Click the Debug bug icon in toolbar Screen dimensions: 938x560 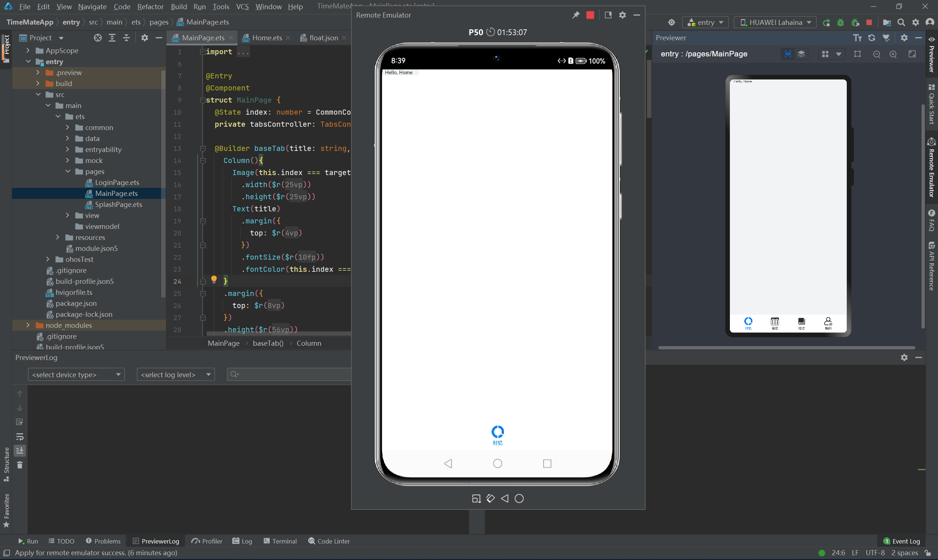pos(840,23)
